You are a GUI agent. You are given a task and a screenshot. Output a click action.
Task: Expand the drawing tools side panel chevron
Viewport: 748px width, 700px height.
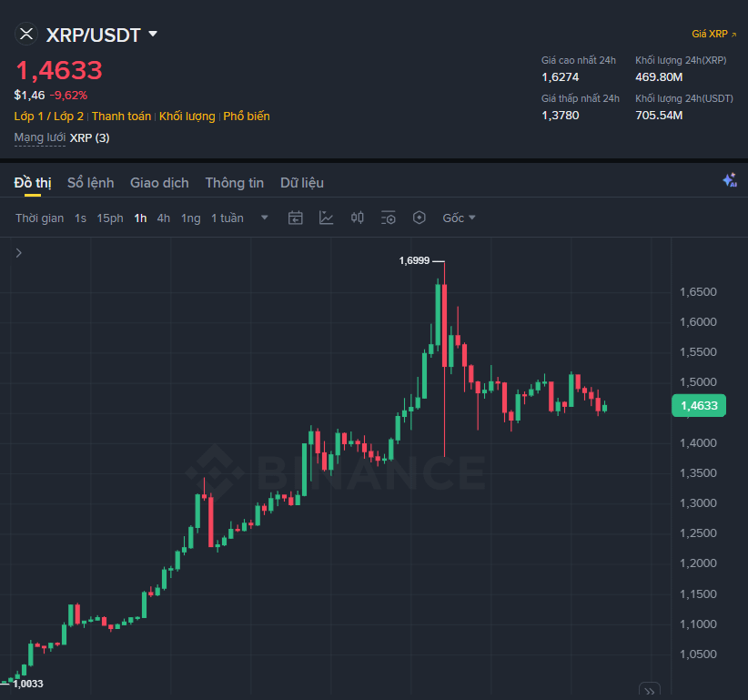click(x=18, y=253)
